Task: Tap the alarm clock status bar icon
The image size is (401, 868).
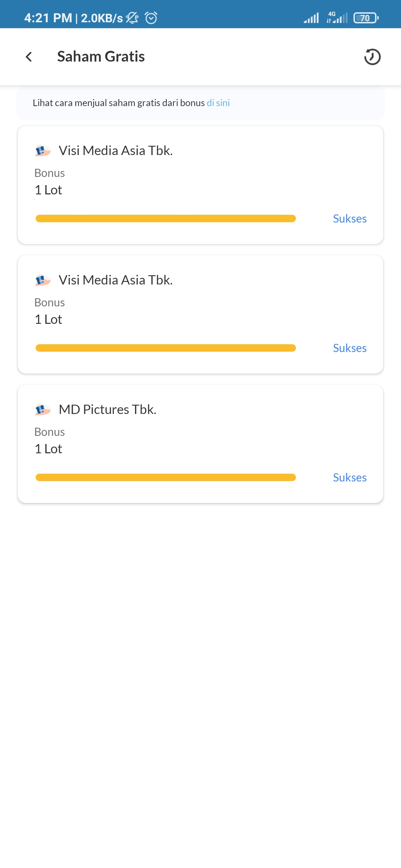Action: click(151, 18)
